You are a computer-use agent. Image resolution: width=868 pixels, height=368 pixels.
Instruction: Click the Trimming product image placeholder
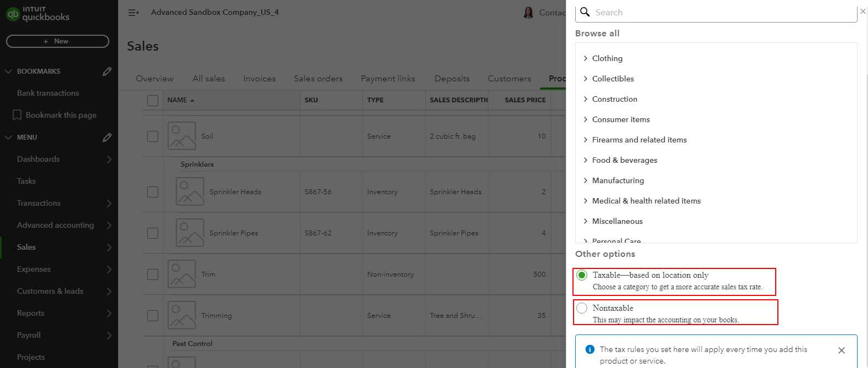182,315
